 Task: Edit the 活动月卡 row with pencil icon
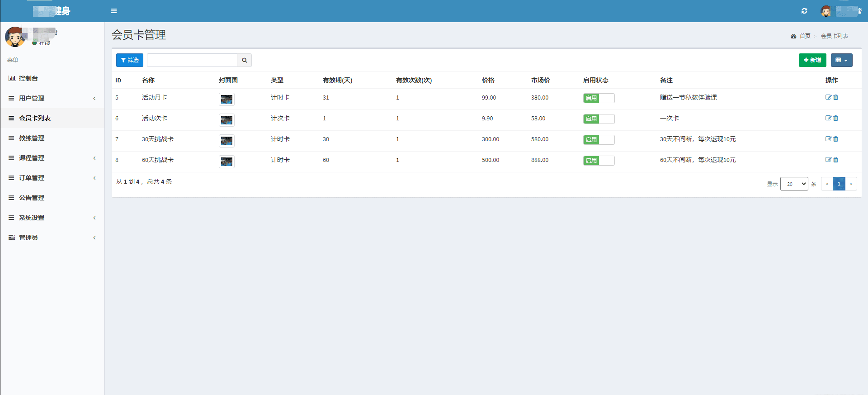(x=828, y=97)
